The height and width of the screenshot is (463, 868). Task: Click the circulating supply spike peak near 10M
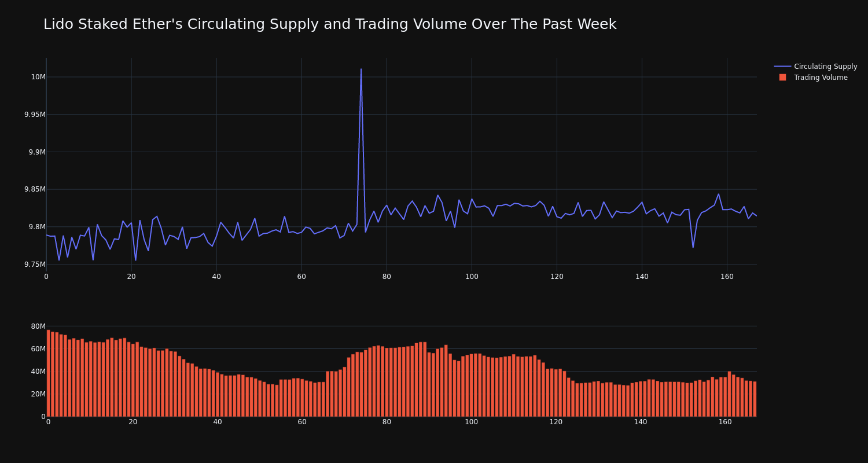click(361, 69)
